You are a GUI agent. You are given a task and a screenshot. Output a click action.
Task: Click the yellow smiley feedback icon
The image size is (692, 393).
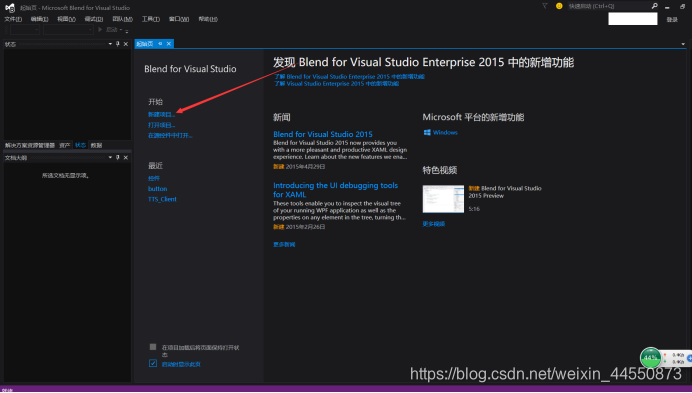(559, 6)
